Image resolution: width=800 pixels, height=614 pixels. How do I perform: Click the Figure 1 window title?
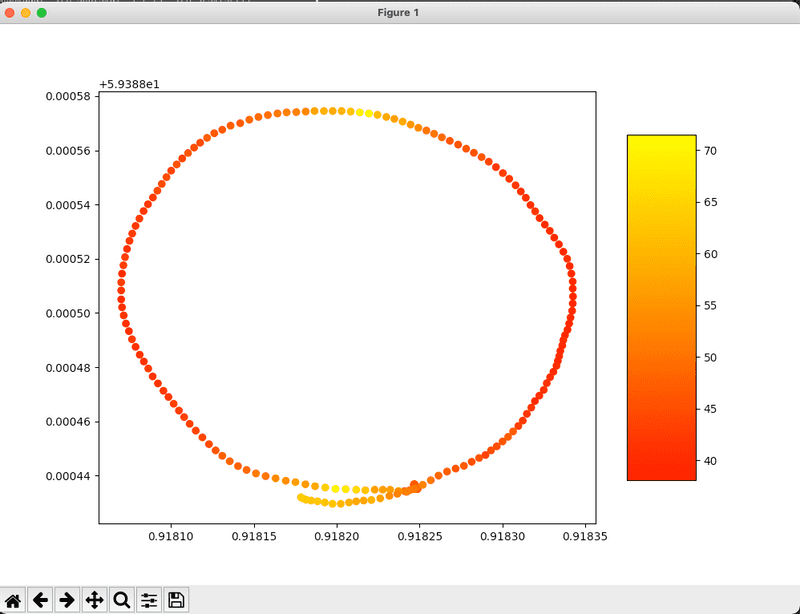(400, 12)
